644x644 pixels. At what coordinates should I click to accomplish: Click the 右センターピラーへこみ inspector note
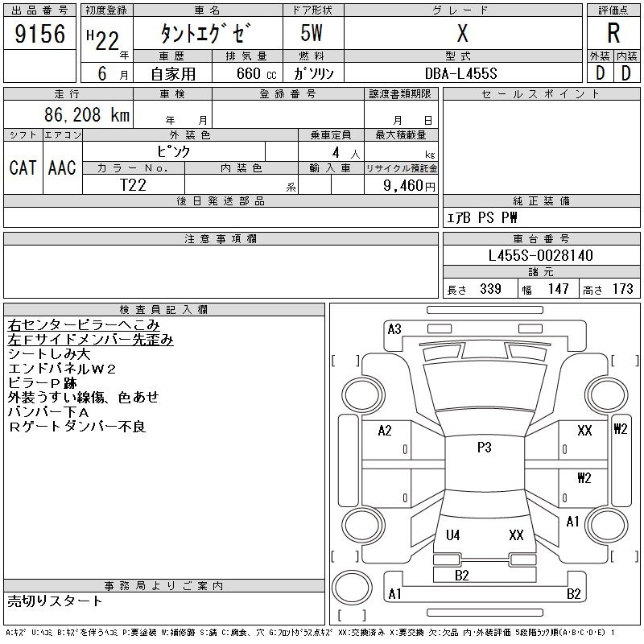point(84,325)
